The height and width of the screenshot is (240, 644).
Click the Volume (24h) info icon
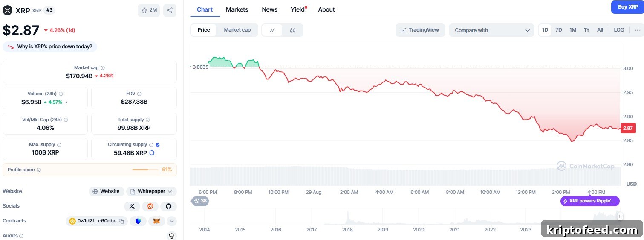[x=61, y=94]
